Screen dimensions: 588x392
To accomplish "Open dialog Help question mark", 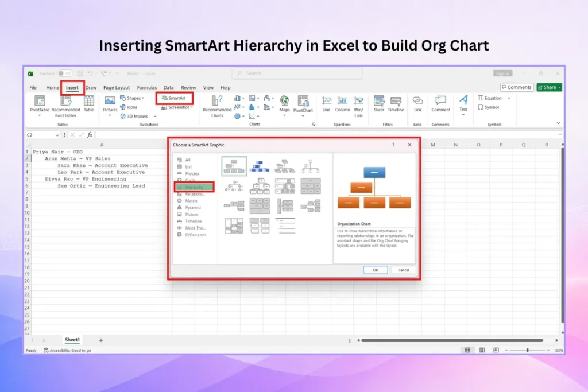I will click(x=393, y=145).
